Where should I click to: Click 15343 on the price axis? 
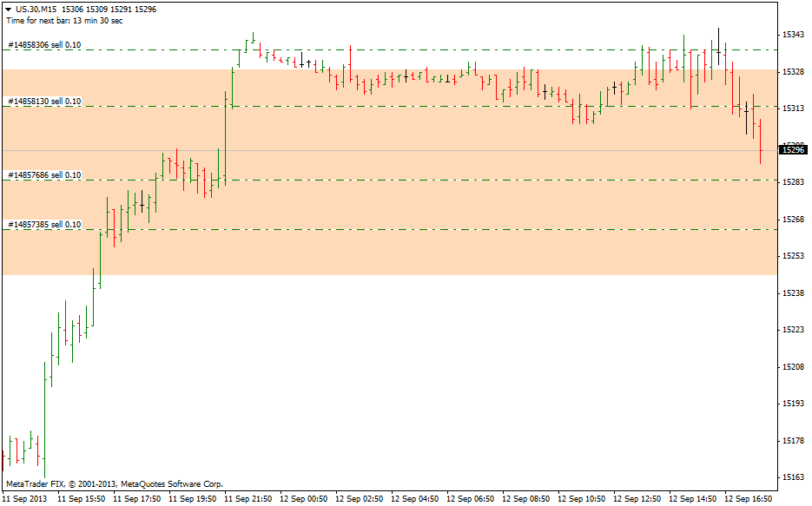(793, 35)
